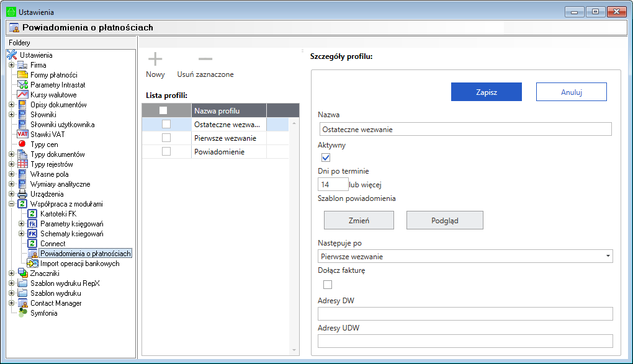
Task: Expand the Parametry księgowań node
Action: click(x=21, y=224)
